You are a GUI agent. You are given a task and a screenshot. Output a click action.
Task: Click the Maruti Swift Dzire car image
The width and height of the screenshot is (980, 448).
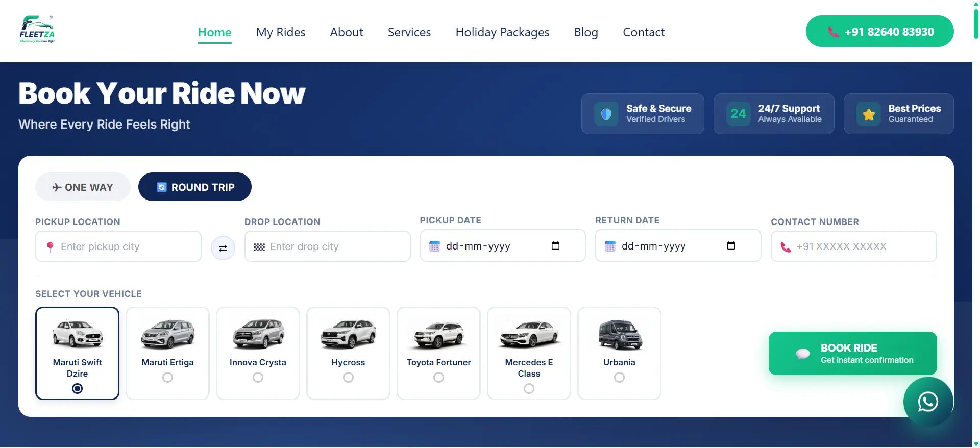coord(78,334)
